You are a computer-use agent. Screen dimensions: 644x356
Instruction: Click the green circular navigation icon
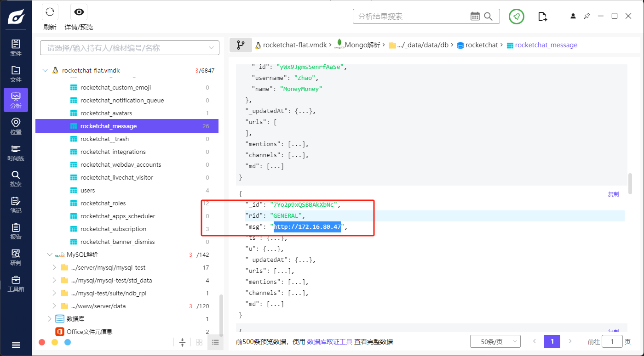(517, 17)
